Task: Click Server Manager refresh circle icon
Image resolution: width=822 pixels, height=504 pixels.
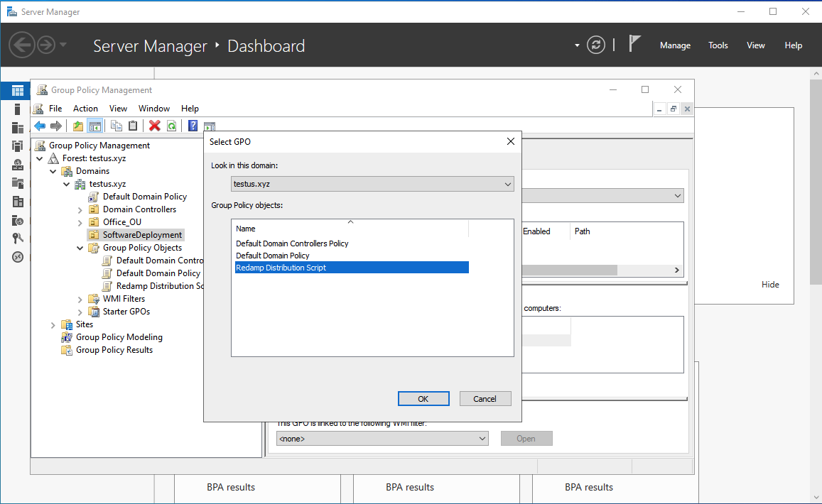Action: click(595, 45)
